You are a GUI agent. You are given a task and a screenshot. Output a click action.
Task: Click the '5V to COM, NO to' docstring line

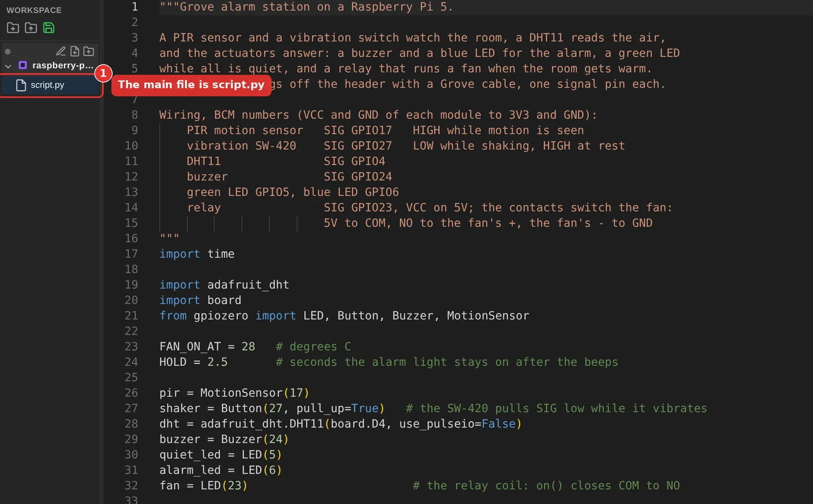488,223
